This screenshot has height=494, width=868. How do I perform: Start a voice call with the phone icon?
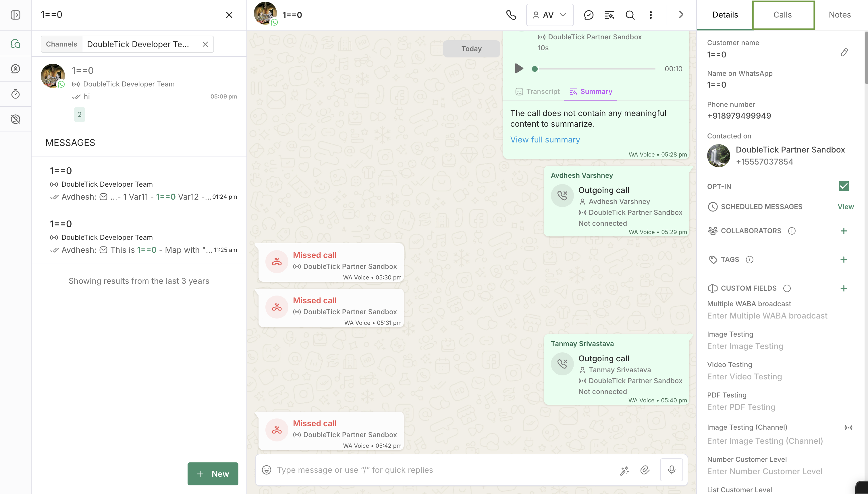tap(511, 15)
